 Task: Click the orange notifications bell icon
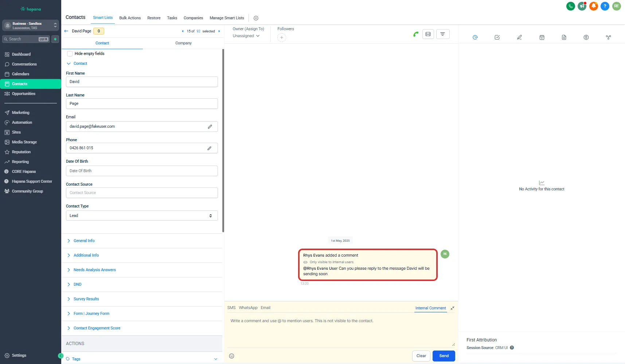point(593,6)
